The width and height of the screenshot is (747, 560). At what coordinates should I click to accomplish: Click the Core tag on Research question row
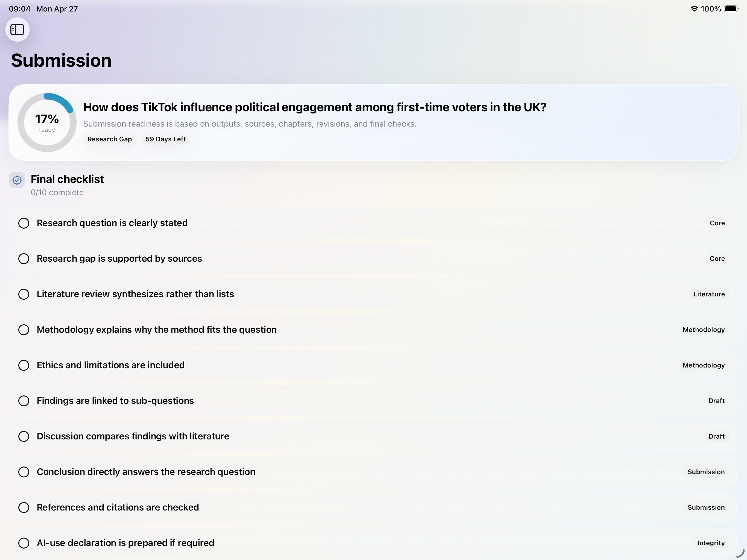click(717, 223)
